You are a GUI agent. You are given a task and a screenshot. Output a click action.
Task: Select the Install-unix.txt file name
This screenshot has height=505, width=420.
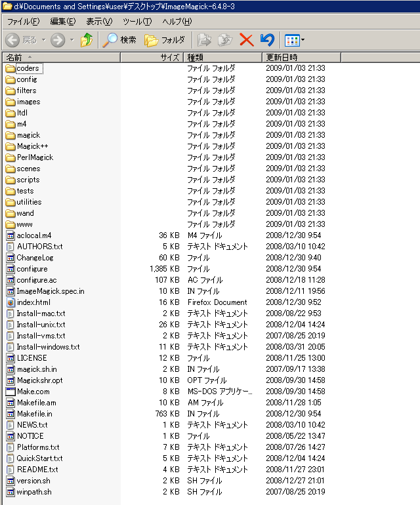tap(41, 325)
